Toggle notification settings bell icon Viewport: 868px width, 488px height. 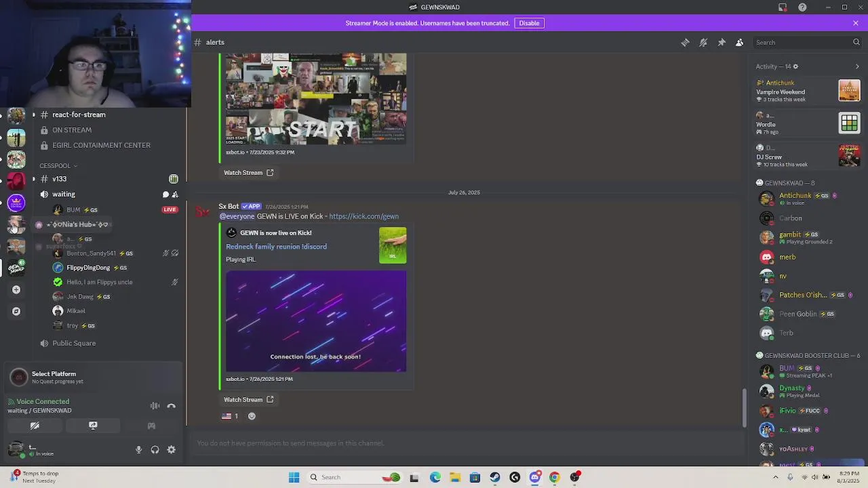coord(703,42)
